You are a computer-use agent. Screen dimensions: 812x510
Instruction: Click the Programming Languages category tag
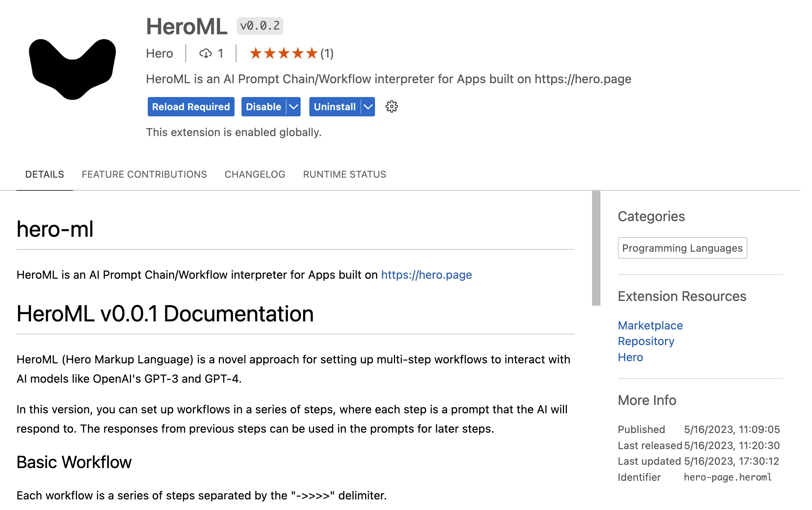[682, 248]
